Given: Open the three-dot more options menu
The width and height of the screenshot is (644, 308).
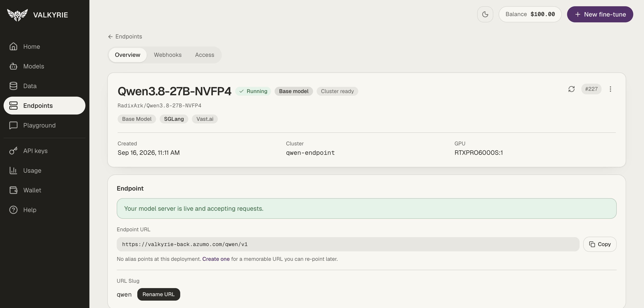Looking at the screenshot, I should coord(610,89).
